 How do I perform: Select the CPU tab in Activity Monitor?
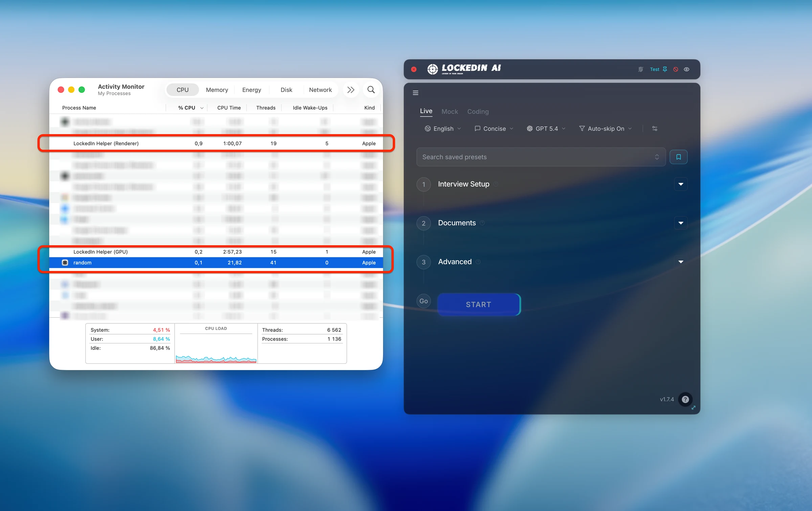(x=182, y=90)
